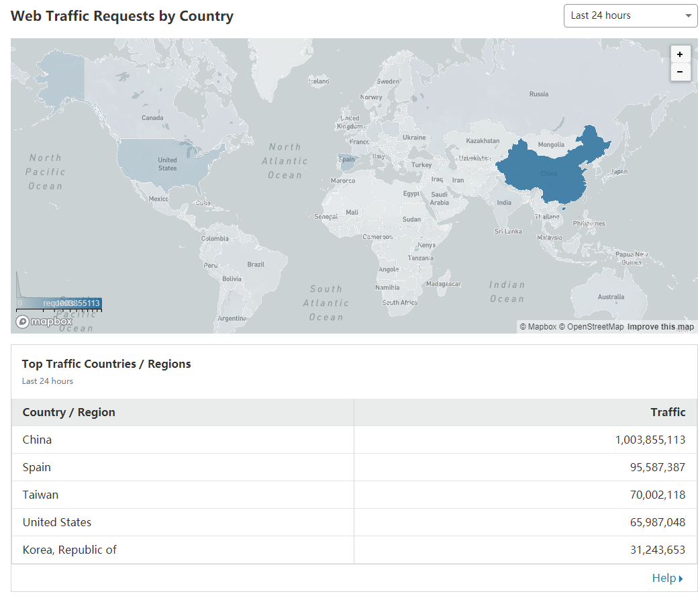
Task: Click the Mapbox logo on the map
Action: coord(44,321)
